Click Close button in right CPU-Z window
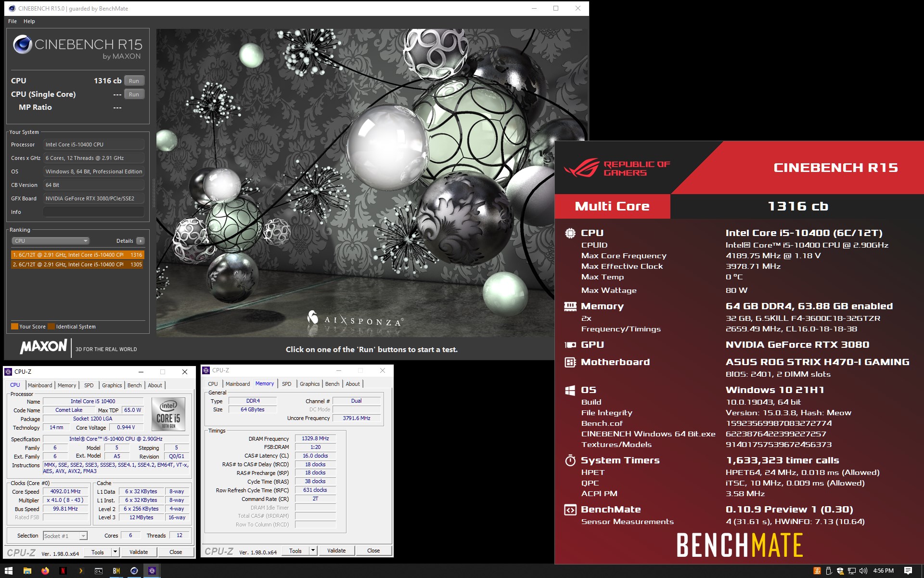This screenshot has width=924, height=578. click(373, 551)
